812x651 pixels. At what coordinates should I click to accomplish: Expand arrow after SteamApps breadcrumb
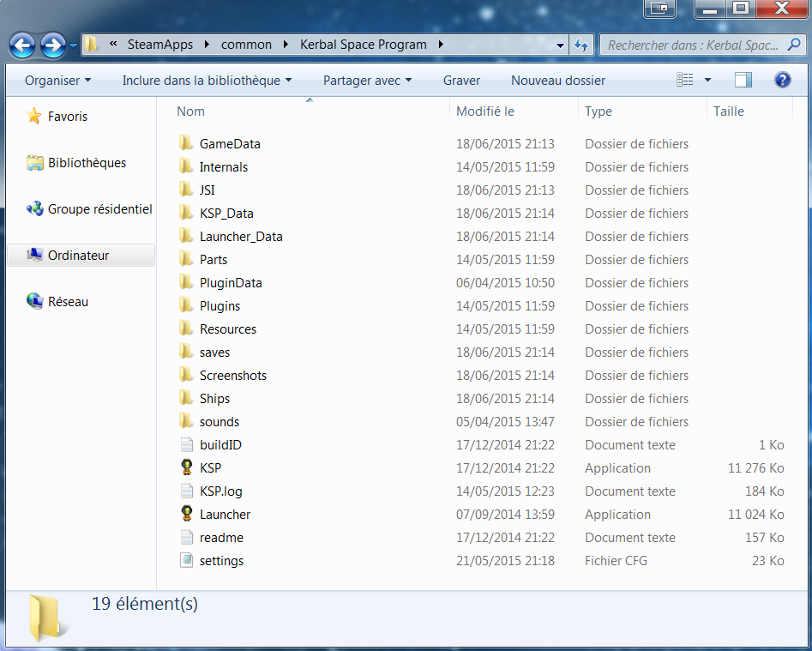coord(208,45)
